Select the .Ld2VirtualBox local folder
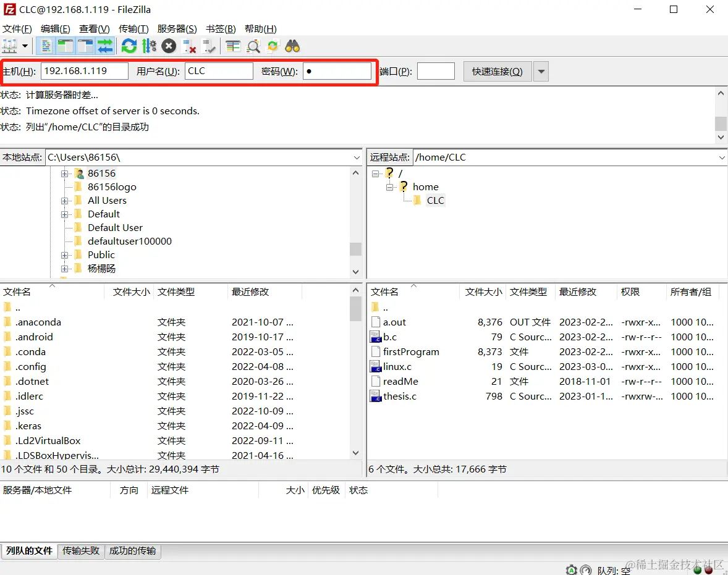This screenshot has height=575, width=728. 48,441
